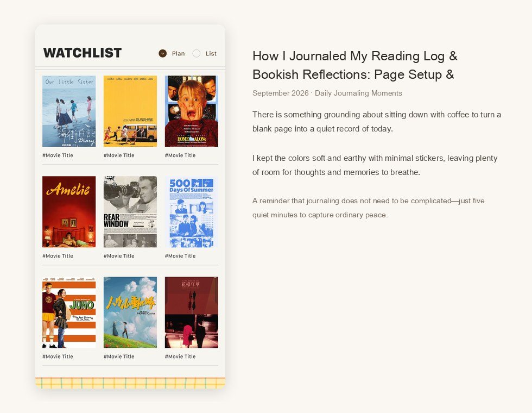
Task: Click #Movie Title under 500 Days of Summer
Action: pos(180,256)
